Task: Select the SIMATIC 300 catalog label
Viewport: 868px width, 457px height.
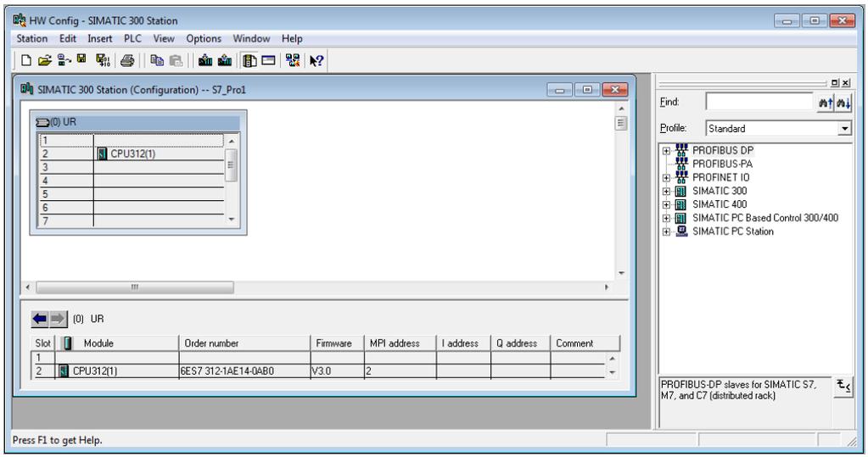Action: (720, 191)
